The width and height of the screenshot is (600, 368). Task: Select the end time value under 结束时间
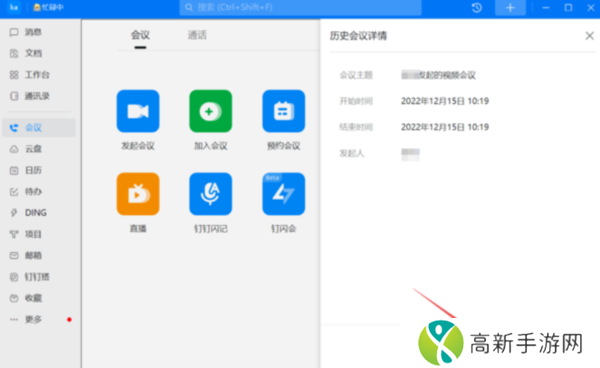[x=445, y=127]
